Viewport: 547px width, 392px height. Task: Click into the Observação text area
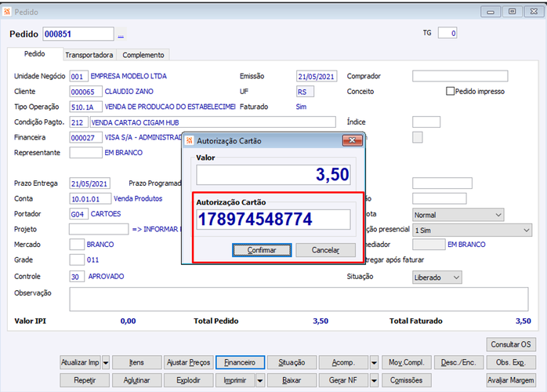(x=299, y=299)
